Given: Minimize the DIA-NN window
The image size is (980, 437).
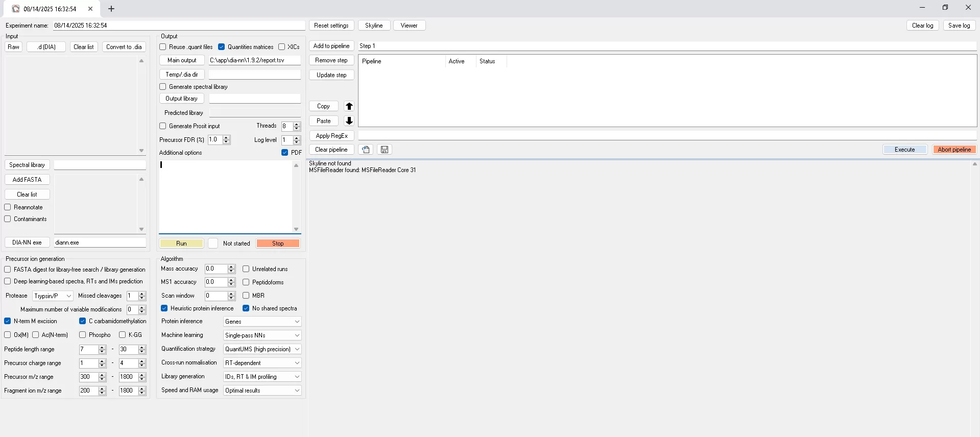Looking at the screenshot, I should (922, 8).
